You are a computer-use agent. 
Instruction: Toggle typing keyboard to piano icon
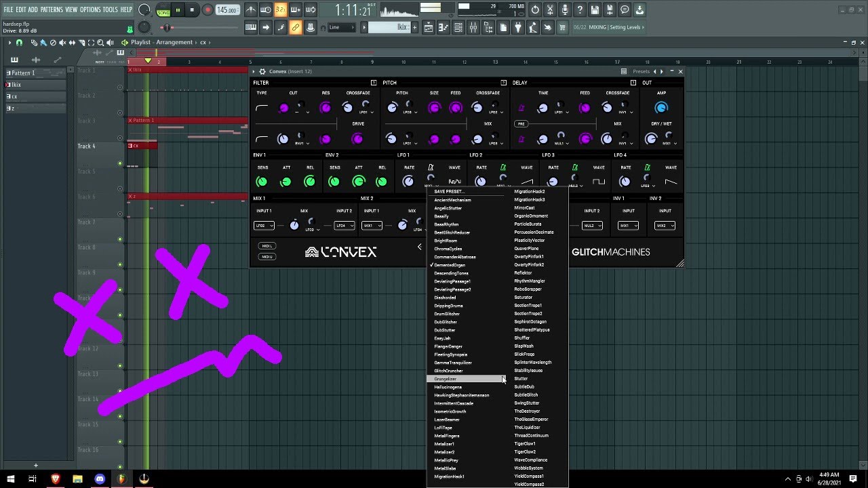251,27
